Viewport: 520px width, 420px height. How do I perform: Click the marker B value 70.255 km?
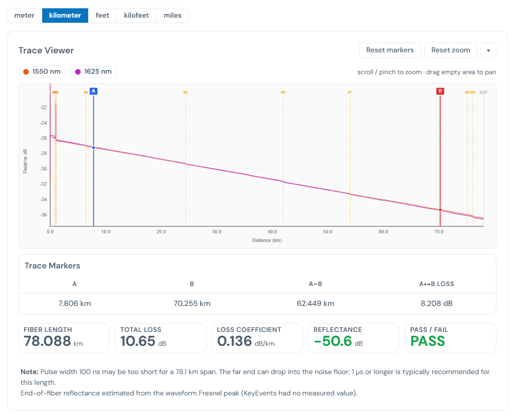(x=192, y=303)
